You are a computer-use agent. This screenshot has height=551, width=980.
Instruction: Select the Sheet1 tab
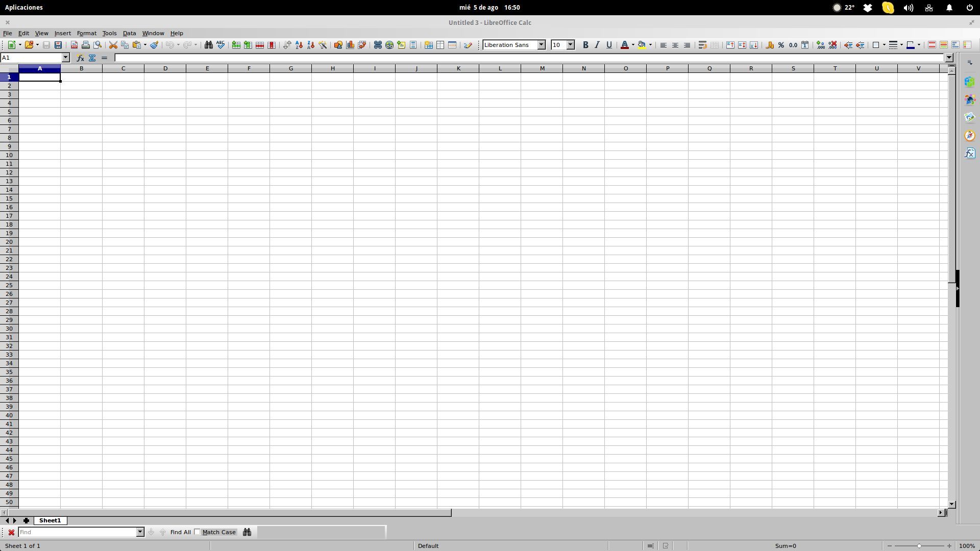click(x=50, y=520)
